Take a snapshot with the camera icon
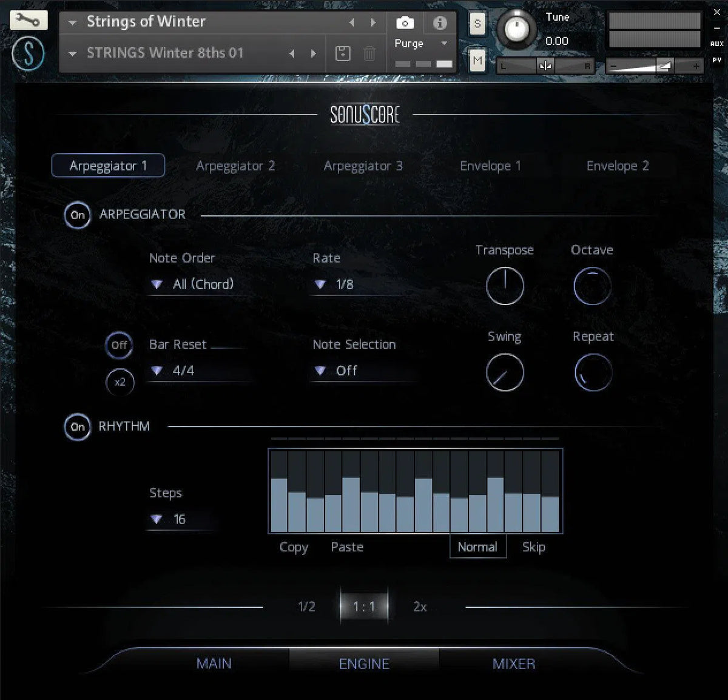This screenshot has width=728, height=700. [405, 24]
